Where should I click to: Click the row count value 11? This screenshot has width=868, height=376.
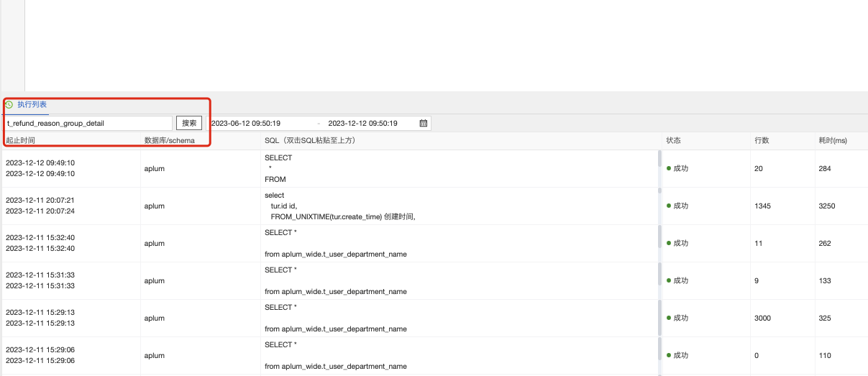[x=758, y=243]
